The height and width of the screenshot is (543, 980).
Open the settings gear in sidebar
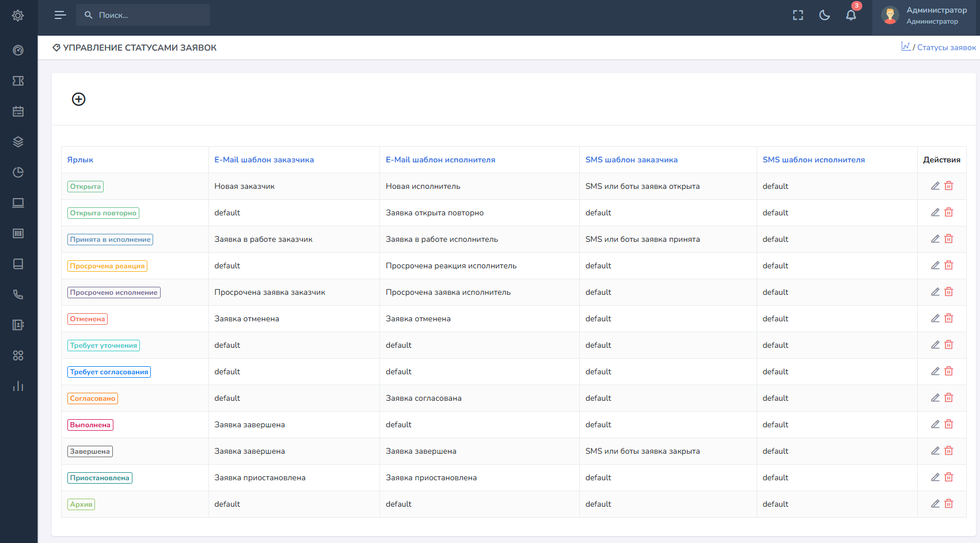[x=18, y=16]
